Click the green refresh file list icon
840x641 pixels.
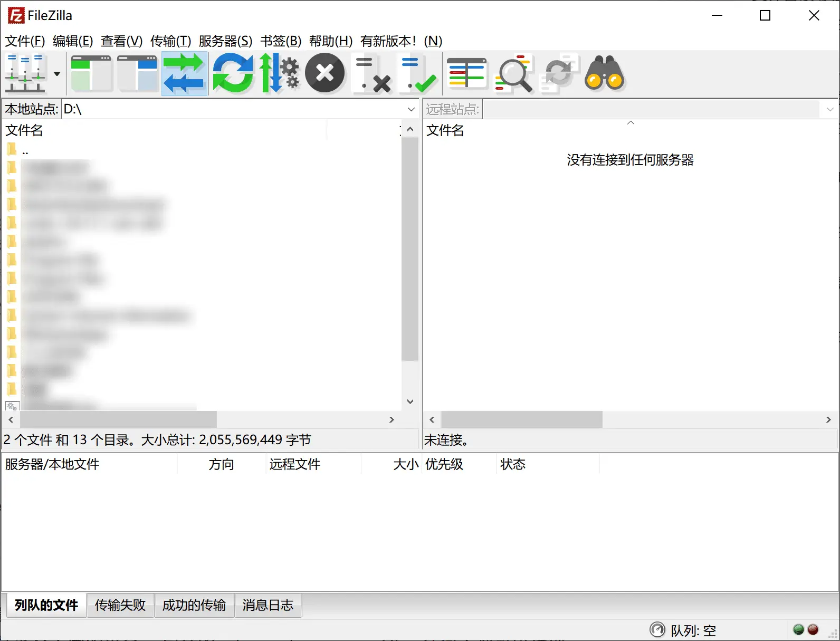click(x=233, y=73)
